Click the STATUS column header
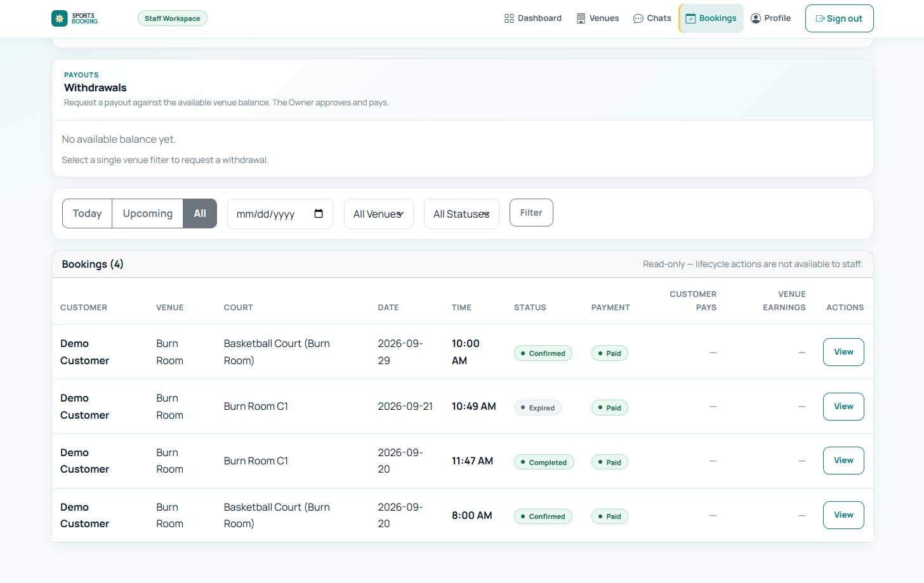The image size is (924, 583). (530, 308)
